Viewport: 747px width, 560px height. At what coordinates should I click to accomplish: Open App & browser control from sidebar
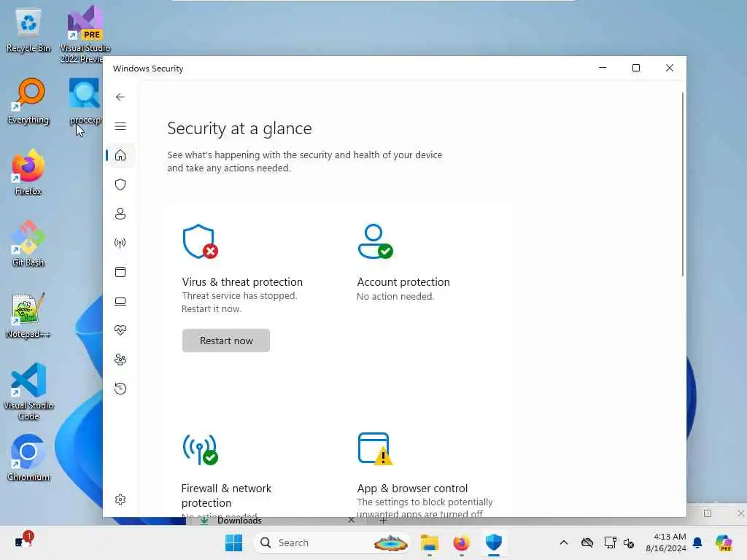pos(120,273)
